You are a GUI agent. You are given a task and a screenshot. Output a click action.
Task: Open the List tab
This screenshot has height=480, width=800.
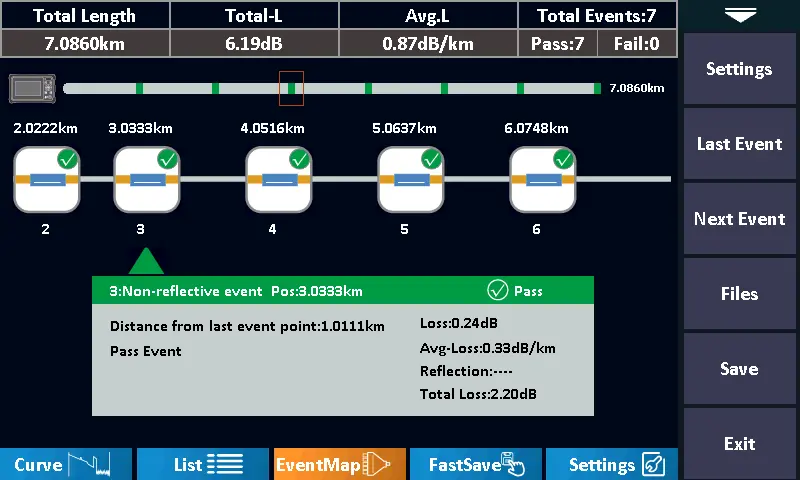click(202, 464)
